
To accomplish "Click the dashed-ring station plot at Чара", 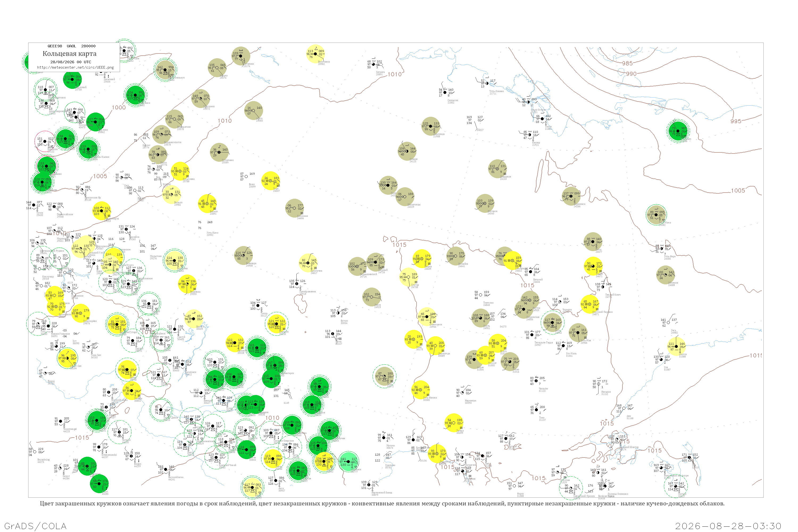I will point(384,376).
